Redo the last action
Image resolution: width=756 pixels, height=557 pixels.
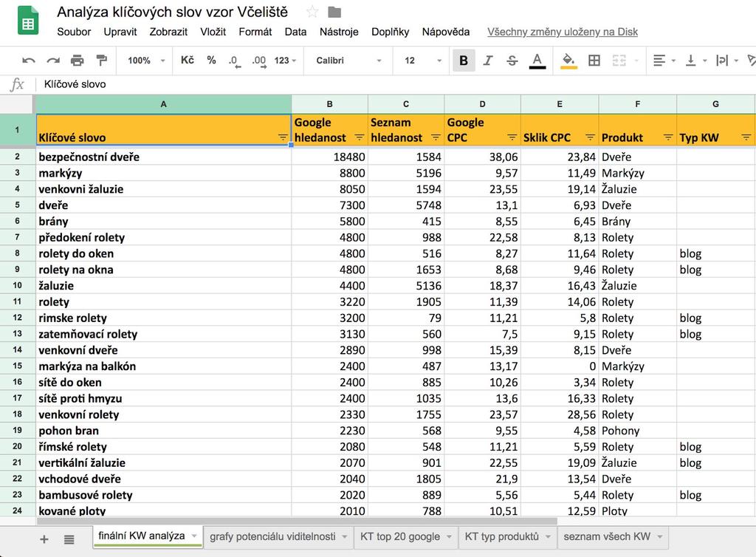(x=53, y=61)
